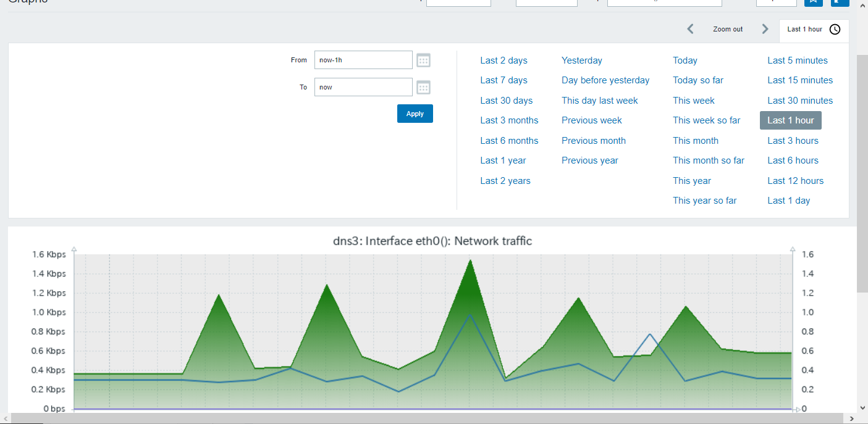The width and height of the screenshot is (868, 424).
Task: Click the 0 bps axis label
Action: pyautogui.click(x=54, y=409)
